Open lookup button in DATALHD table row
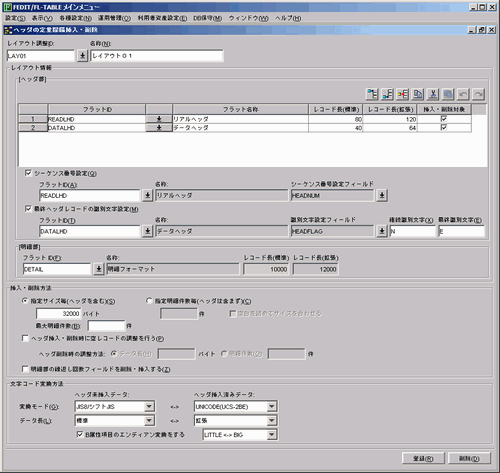This screenshot has width=500, height=473. [159, 128]
